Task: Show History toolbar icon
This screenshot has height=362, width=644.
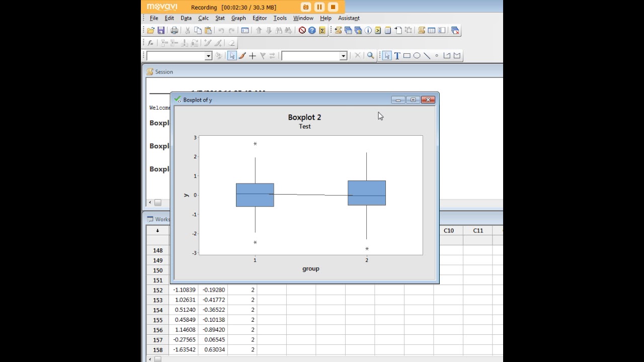Action: pos(378,30)
